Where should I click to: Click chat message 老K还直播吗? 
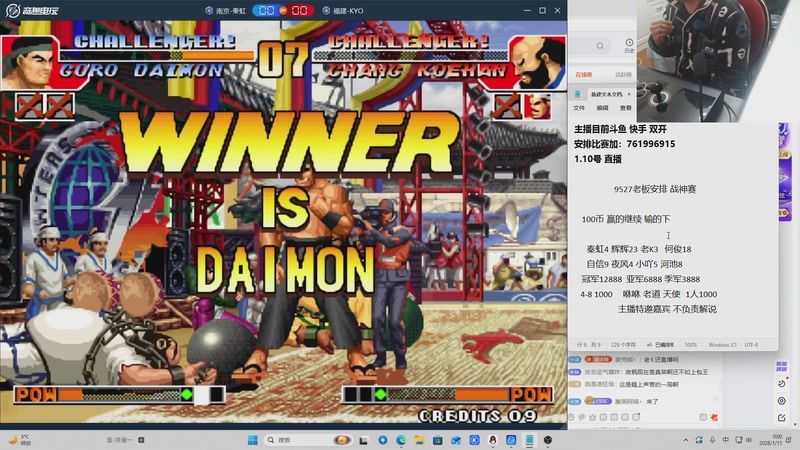pyautogui.click(x=662, y=359)
